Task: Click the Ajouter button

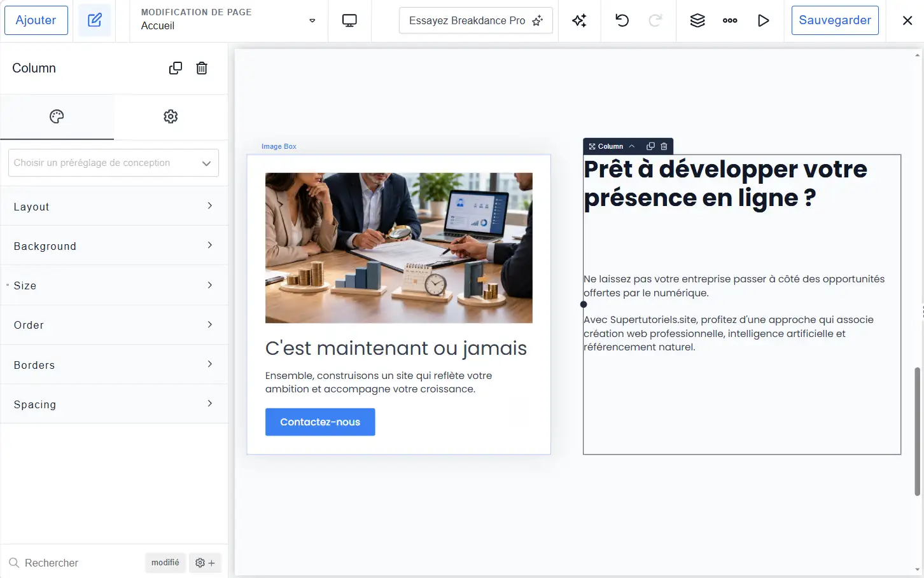Action: 36,20
